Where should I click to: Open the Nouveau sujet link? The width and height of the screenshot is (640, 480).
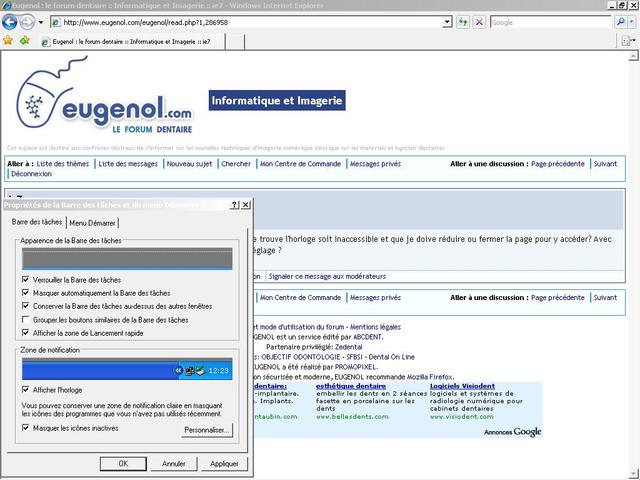(189, 164)
